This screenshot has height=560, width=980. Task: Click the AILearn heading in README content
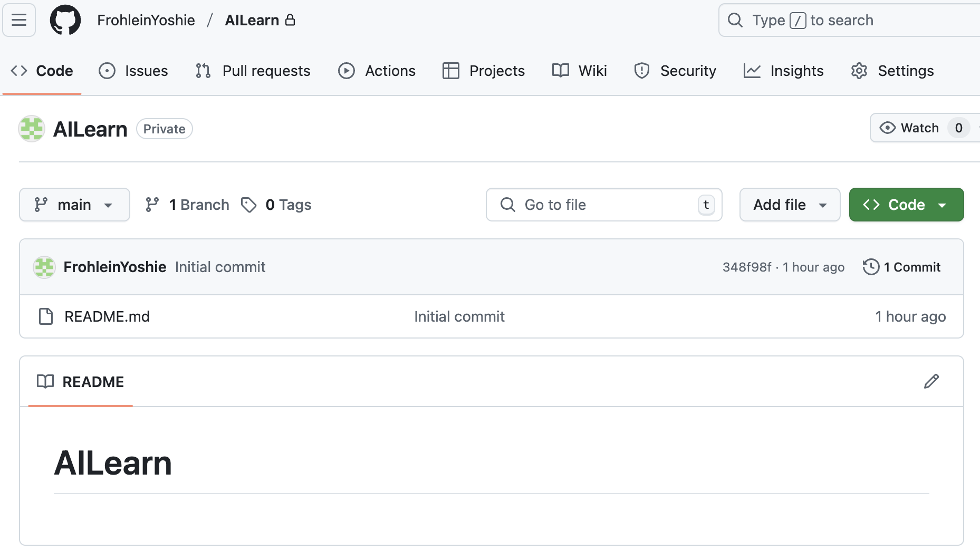tap(113, 463)
